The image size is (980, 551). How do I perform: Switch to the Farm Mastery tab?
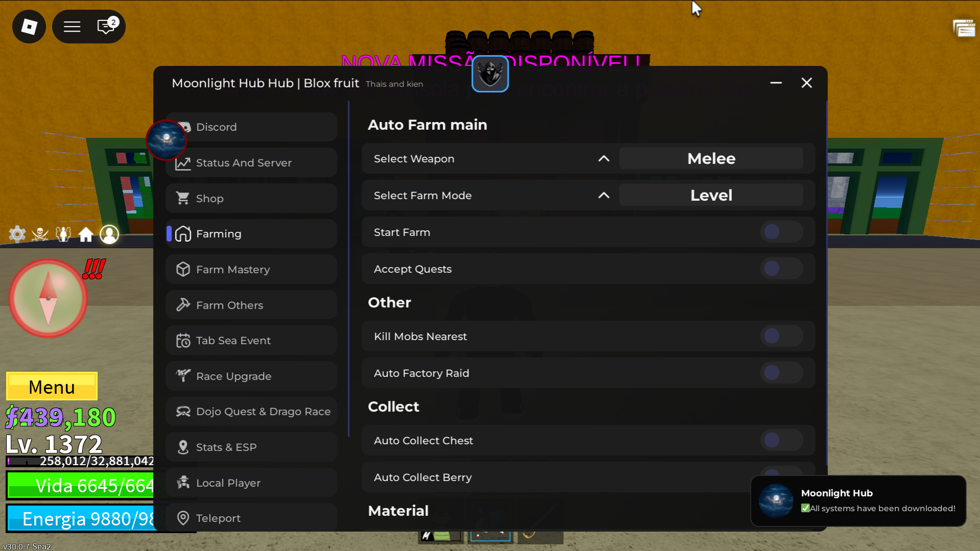[x=251, y=270]
